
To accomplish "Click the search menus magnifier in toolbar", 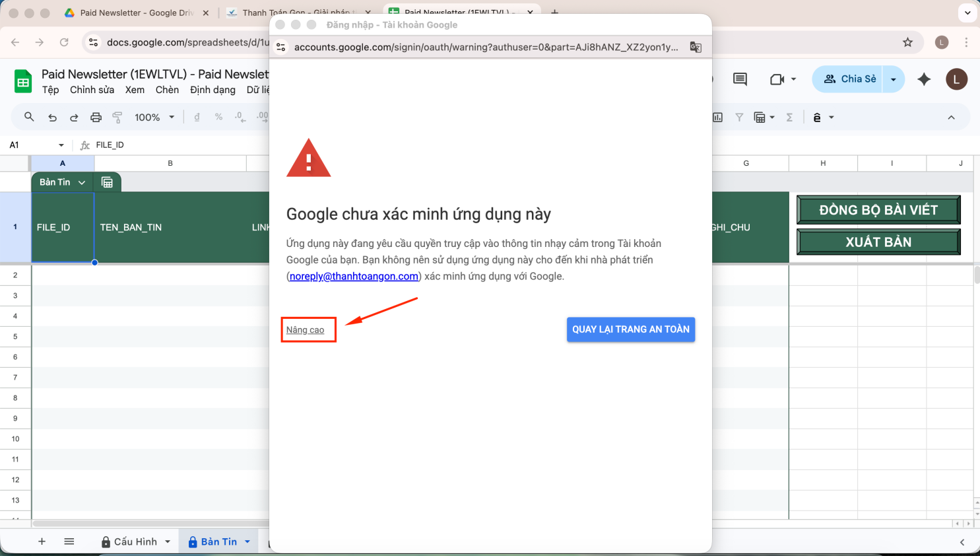I will click(29, 117).
